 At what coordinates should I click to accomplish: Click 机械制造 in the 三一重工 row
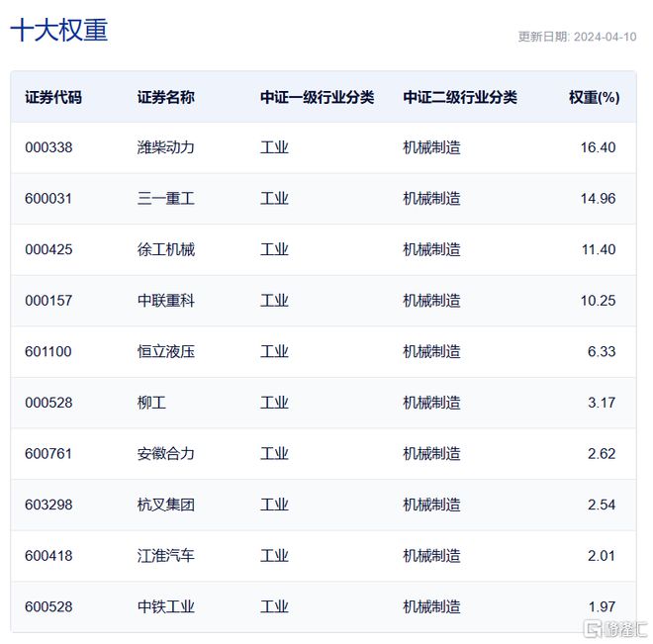tap(431, 199)
